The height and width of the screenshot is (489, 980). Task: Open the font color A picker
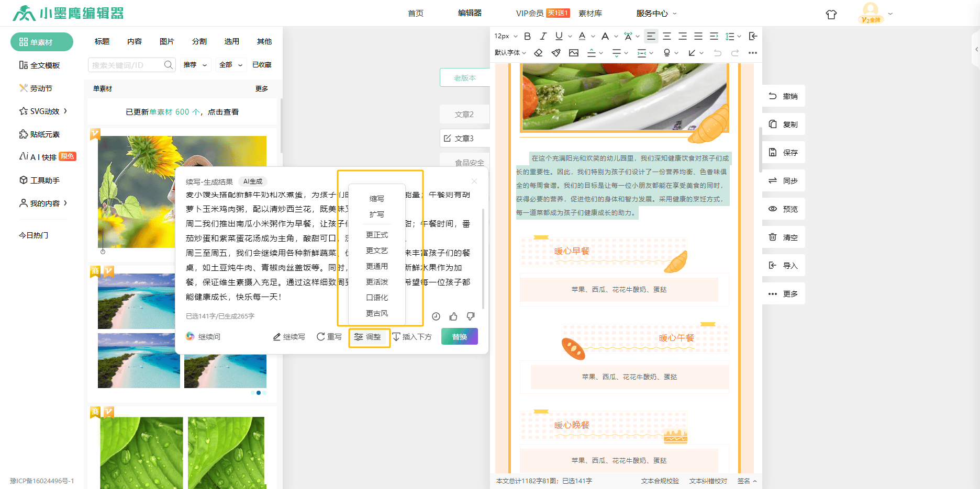coord(582,36)
